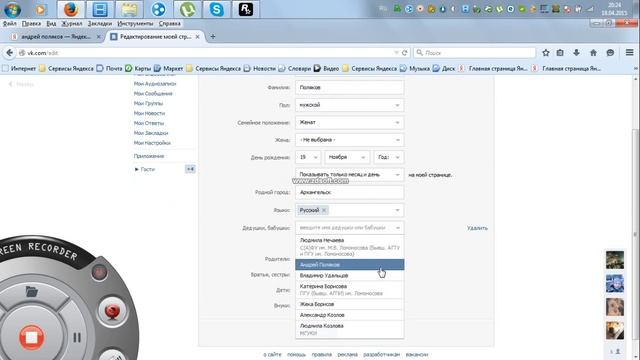
Task: Stop recording with the red stop button
Action: tap(31, 337)
